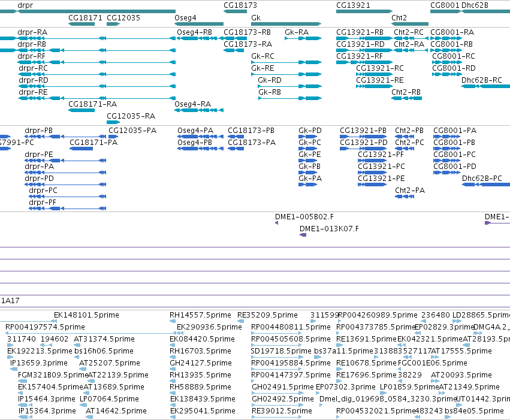510x420 pixels.
Task: Select transcript CG18173-RB
Action: tap(235, 38)
